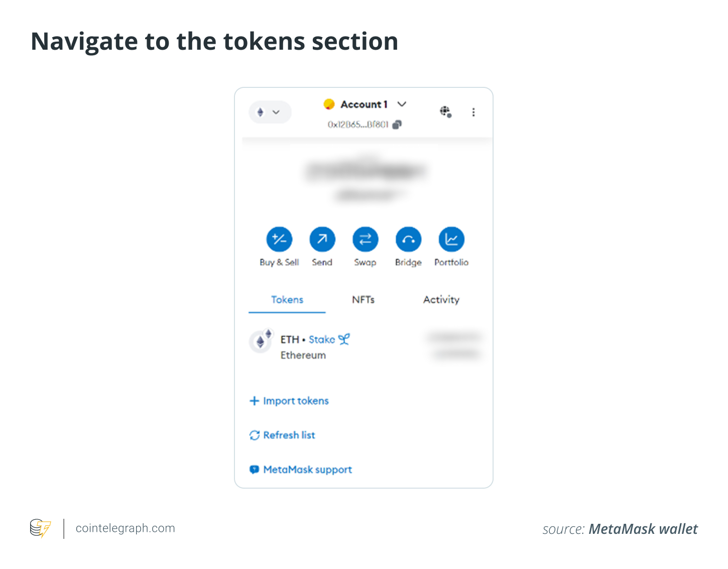The image size is (728, 569).
Task: Copy the wallet address with the copy icon
Action: [x=397, y=124]
